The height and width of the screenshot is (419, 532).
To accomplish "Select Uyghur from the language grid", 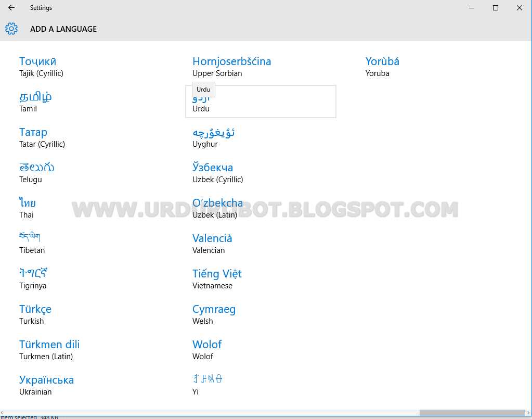I will click(213, 137).
